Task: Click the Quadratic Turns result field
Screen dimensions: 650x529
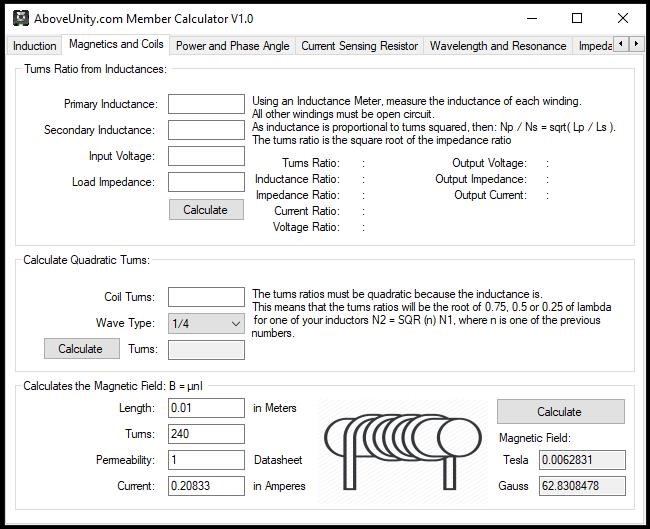Action: 206,350
